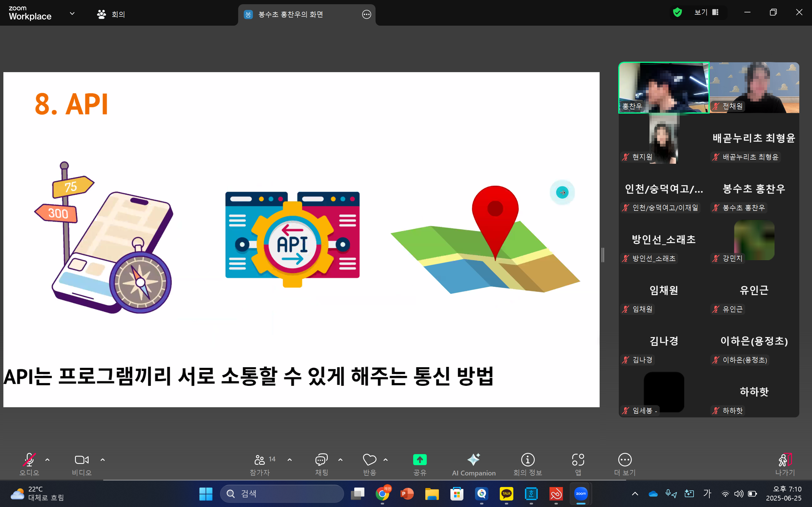Toggle the video camera button
The image size is (812, 507).
[82, 460]
